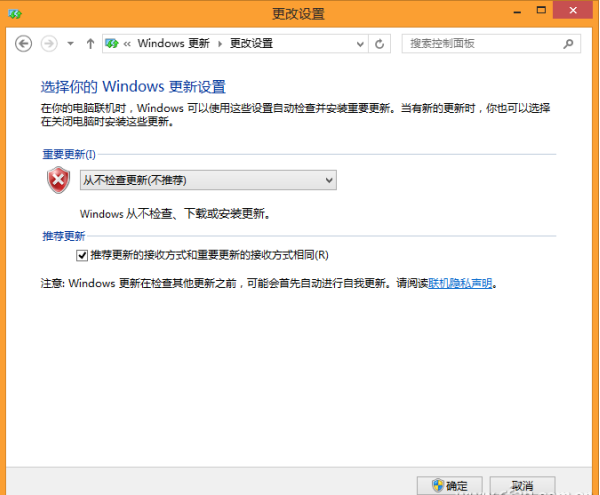Click the search magnifier icon
Screen dimensions: 600x495
tap(567, 44)
